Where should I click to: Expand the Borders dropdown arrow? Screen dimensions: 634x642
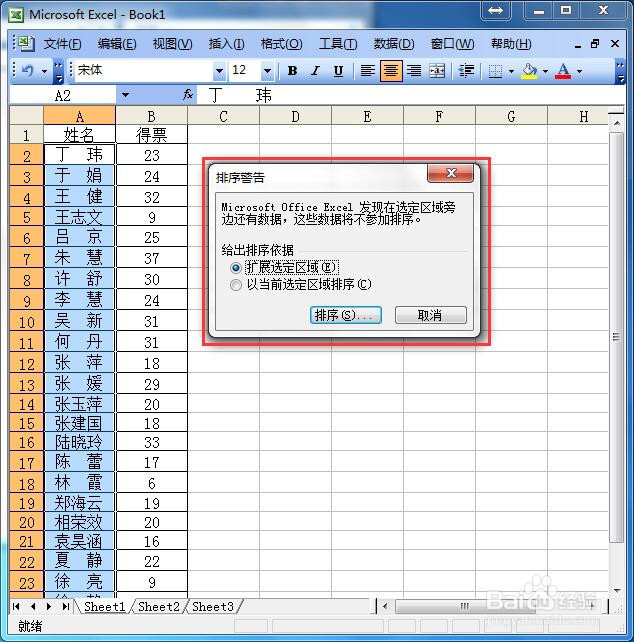pyautogui.click(x=511, y=72)
